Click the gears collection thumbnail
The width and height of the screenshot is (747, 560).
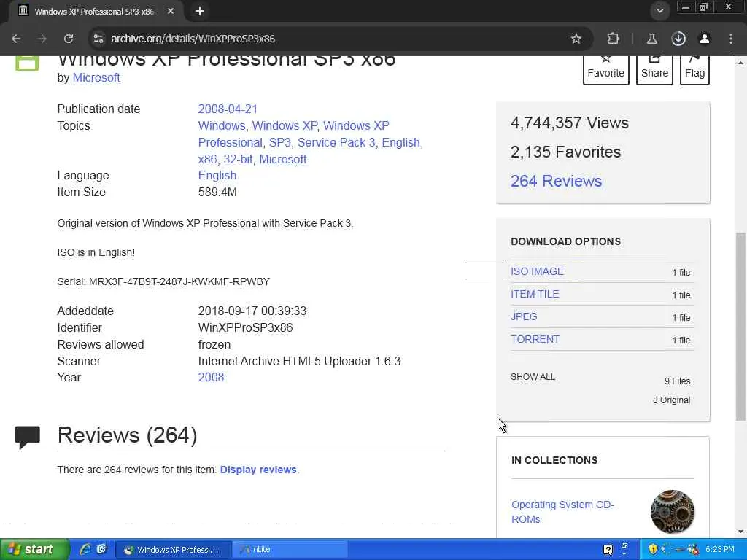672,512
